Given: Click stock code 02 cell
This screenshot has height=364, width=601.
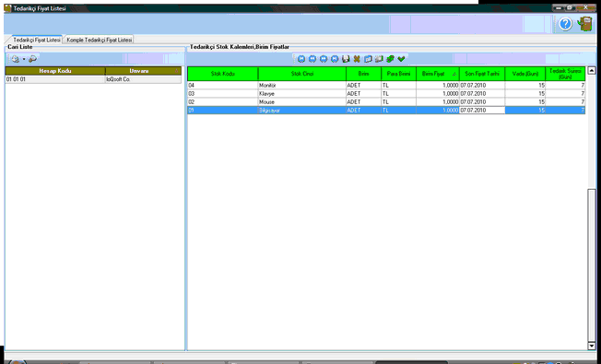Looking at the screenshot, I should [x=223, y=102].
